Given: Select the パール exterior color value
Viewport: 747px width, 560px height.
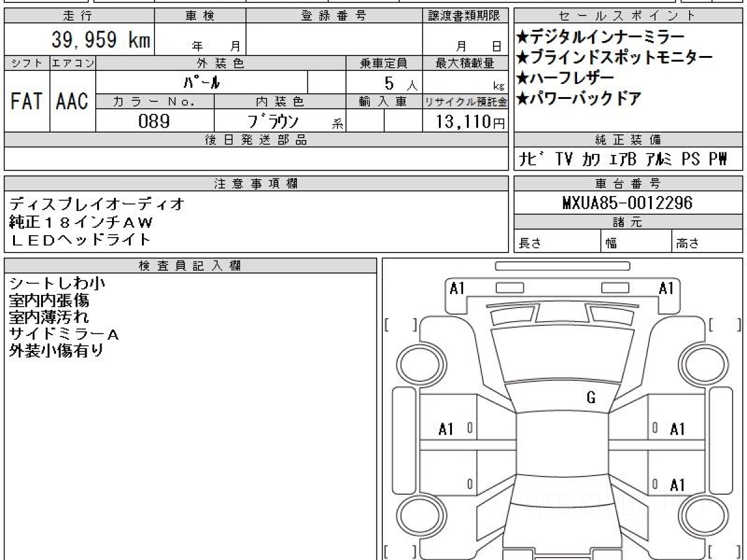Looking at the screenshot, I should [x=202, y=82].
